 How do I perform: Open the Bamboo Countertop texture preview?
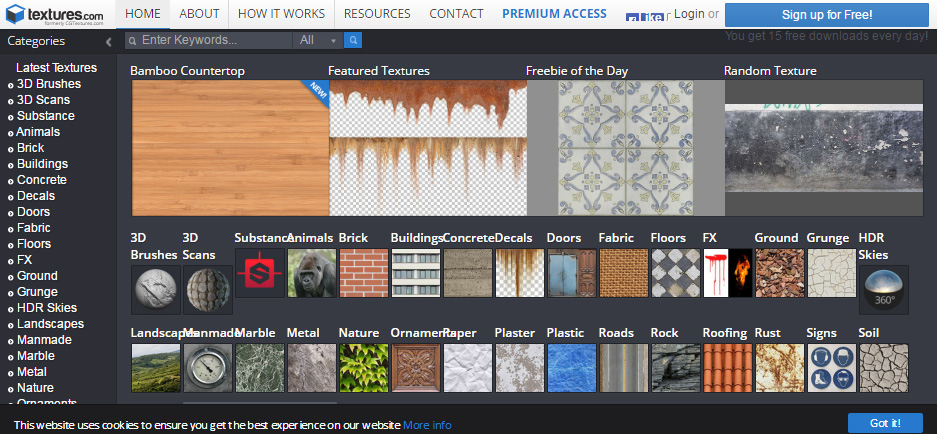229,148
